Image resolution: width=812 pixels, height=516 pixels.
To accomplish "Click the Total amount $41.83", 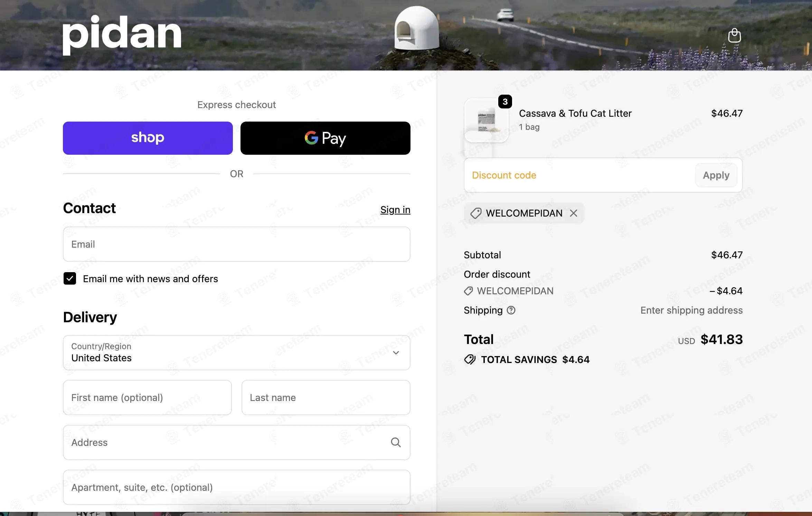I will coord(721,340).
